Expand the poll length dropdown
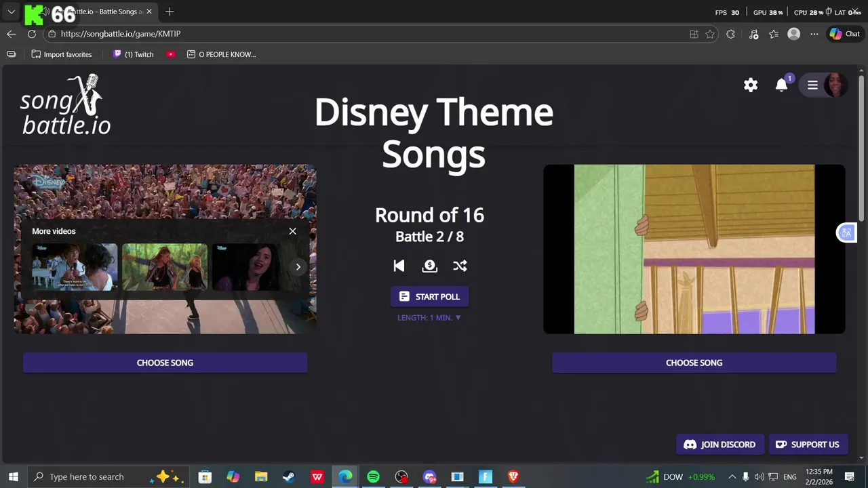Screen dimensions: 868x488 429,317
